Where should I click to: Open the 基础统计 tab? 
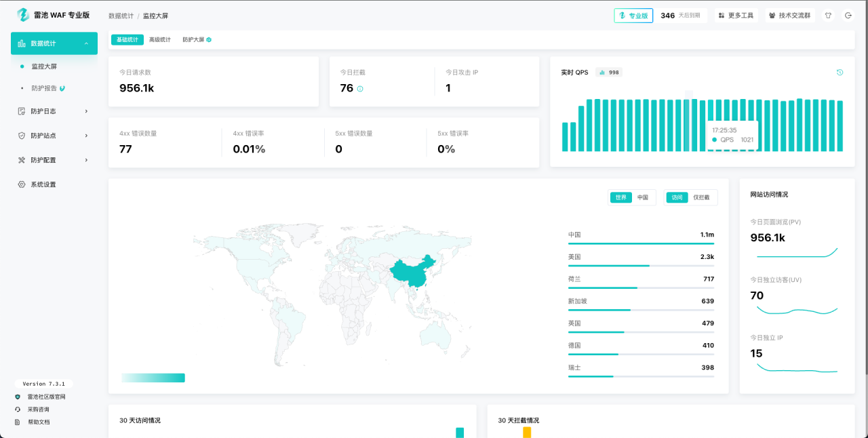pos(127,40)
